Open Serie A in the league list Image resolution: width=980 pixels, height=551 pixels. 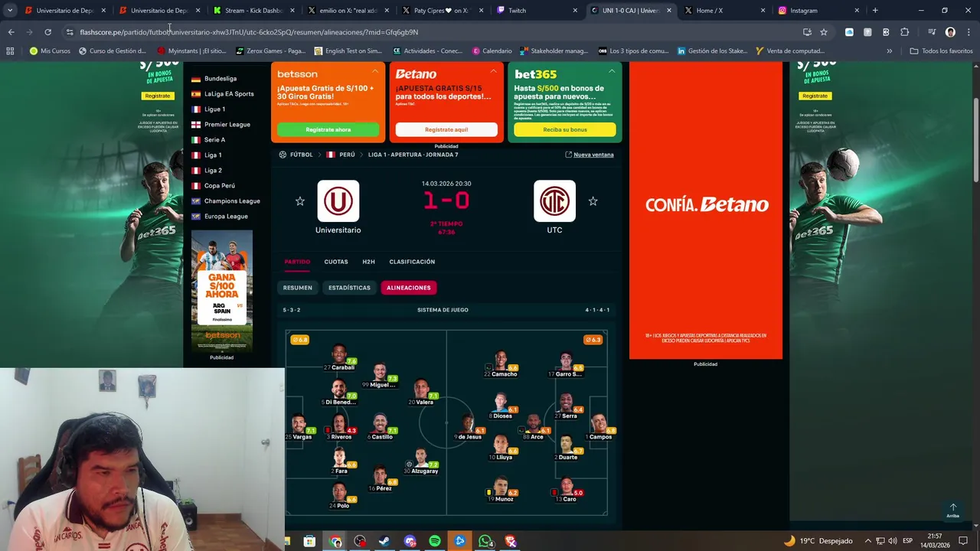(214, 140)
